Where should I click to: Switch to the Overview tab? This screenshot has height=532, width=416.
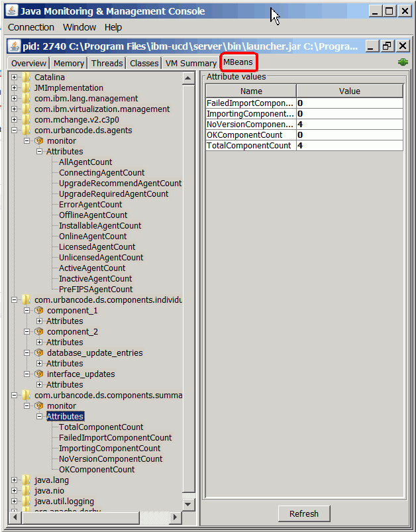click(x=28, y=64)
